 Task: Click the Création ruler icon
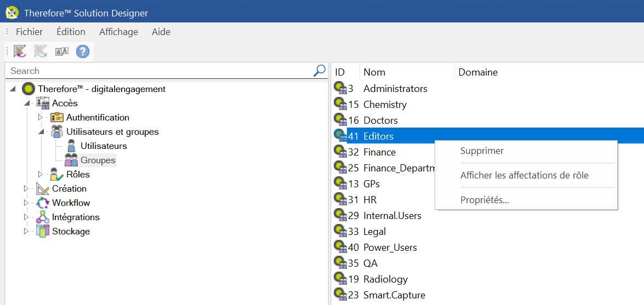coord(43,189)
